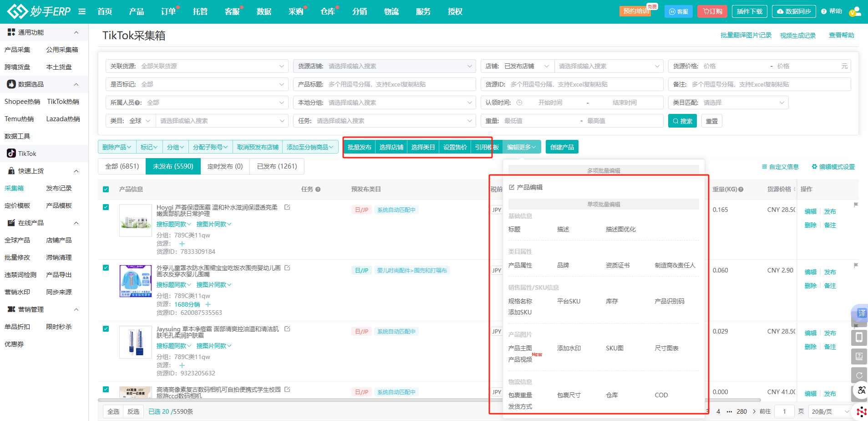Click the flag marker on the first product row
This screenshot has width=868, height=421.
[856, 205]
